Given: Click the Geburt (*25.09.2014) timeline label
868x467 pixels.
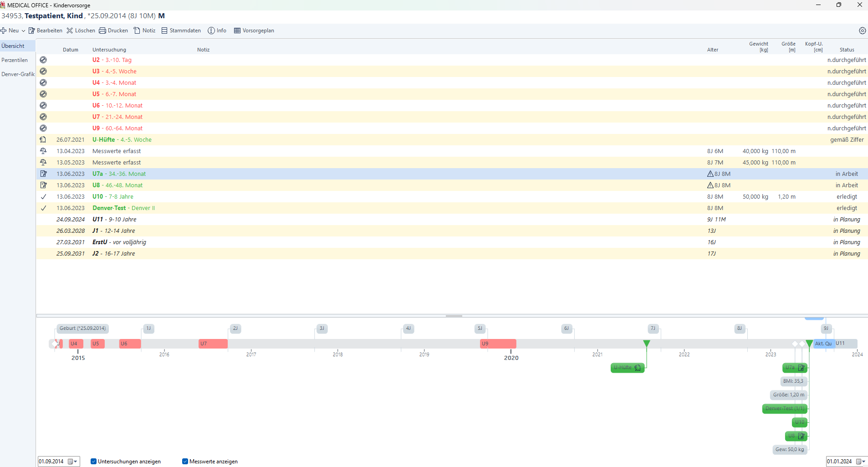Looking at the screenshot, I should tap(82, 328).
